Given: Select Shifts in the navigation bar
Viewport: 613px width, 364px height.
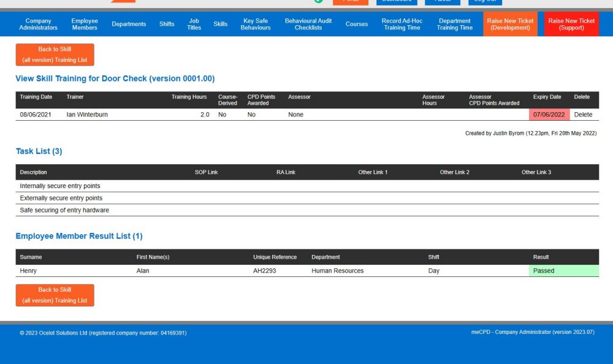Looking at the screenshot, I should [x=167, y=24].
